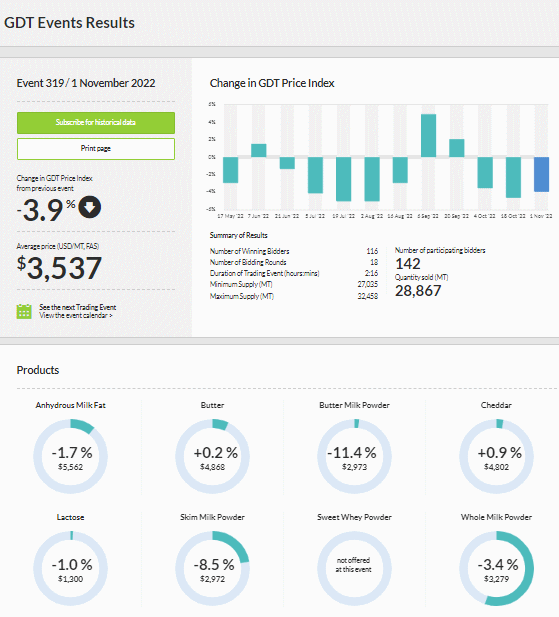Open the View the event calendar link

pos(76,316)
